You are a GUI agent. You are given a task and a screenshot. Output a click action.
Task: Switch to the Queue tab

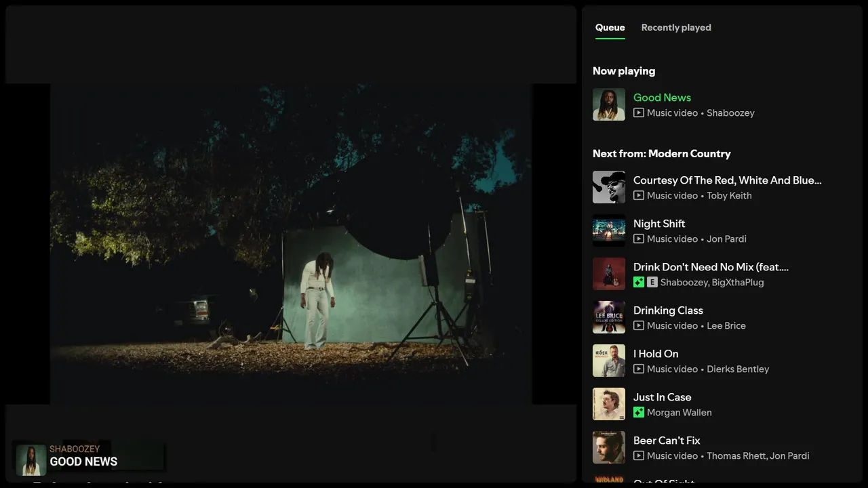pos(610,28)
